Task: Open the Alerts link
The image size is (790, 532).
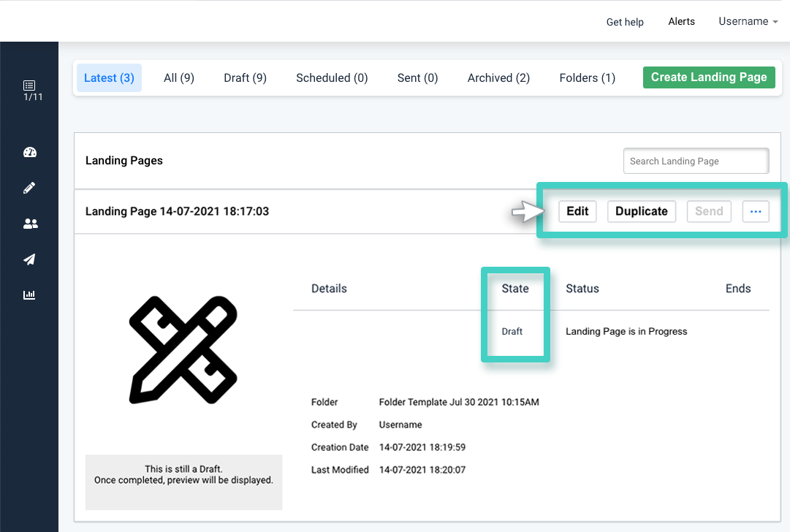Action: pos(681,22)
